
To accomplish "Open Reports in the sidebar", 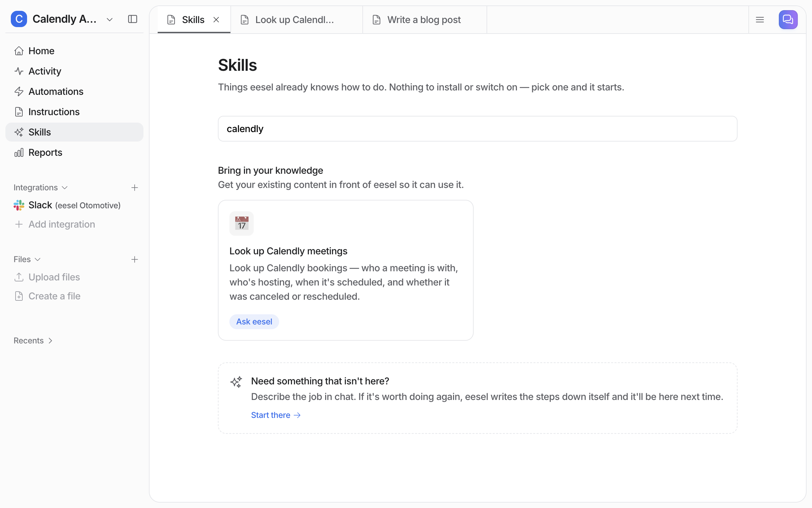I will [74, 152].
